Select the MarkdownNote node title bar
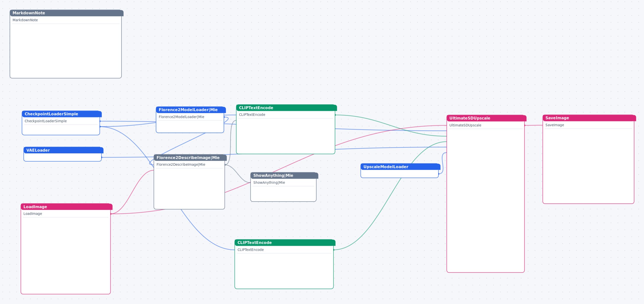 tap(66, 13)
